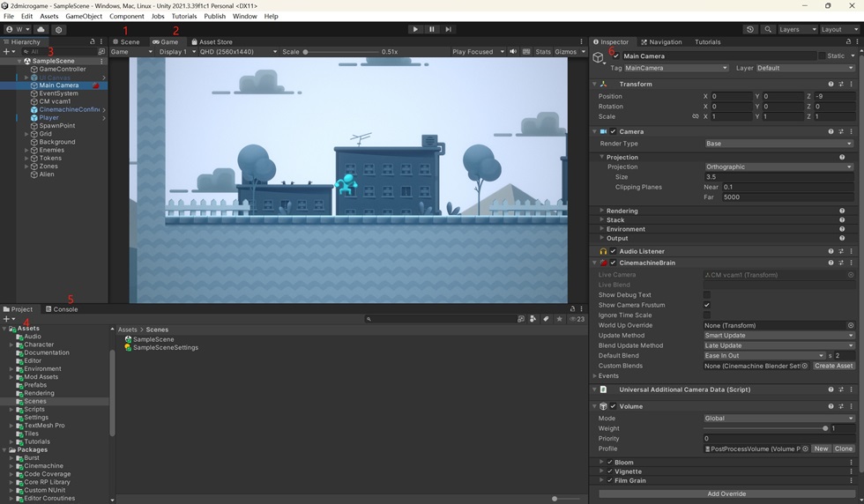Toggle Show Debug Text checkbox
Image resolution: width=864 pixels, height=504 pixels.
pos(707,294)
